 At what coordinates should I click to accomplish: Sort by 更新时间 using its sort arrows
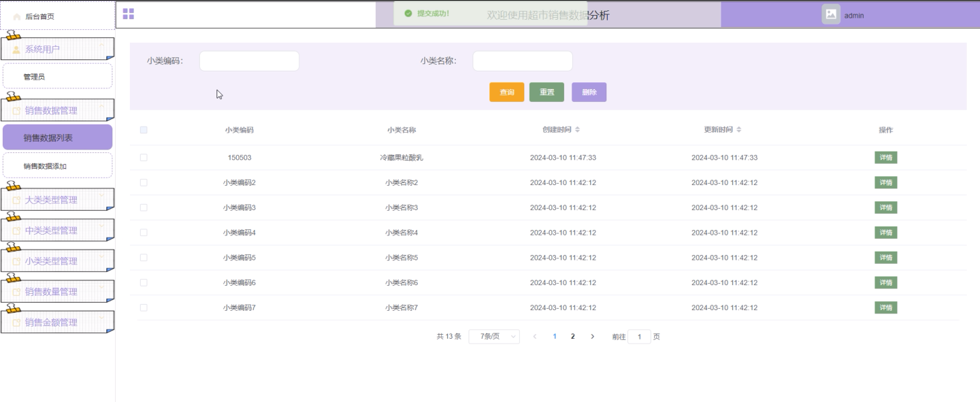pyautogui.click(x=739, y=130)
